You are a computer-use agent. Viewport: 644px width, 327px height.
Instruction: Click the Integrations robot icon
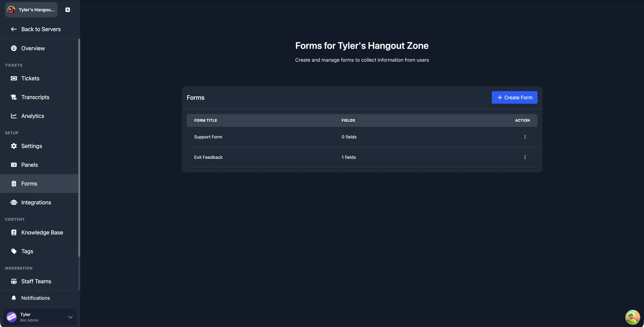pos(14,202)
